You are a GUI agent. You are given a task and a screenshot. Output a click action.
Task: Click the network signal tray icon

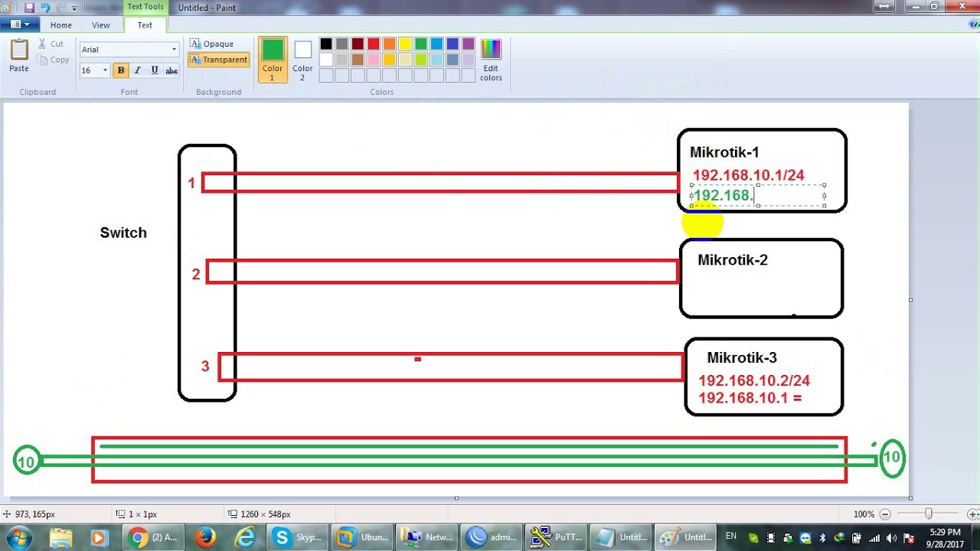point(874,538)
